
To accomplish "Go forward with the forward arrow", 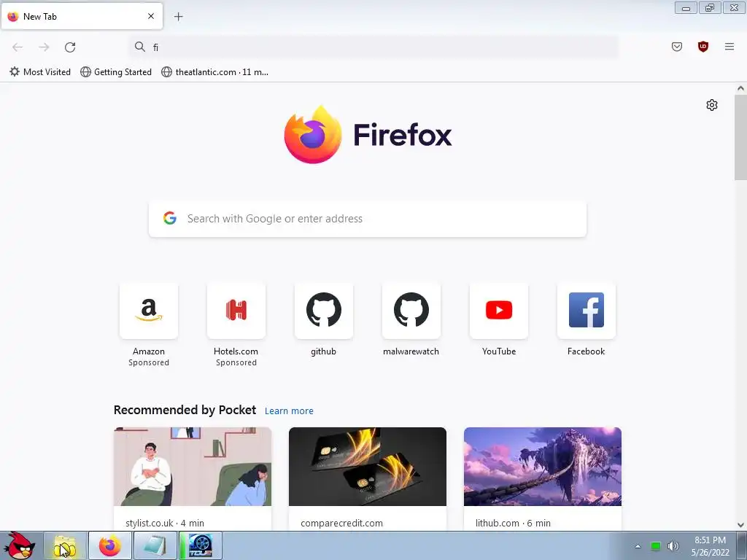I will tap(44, 47).
